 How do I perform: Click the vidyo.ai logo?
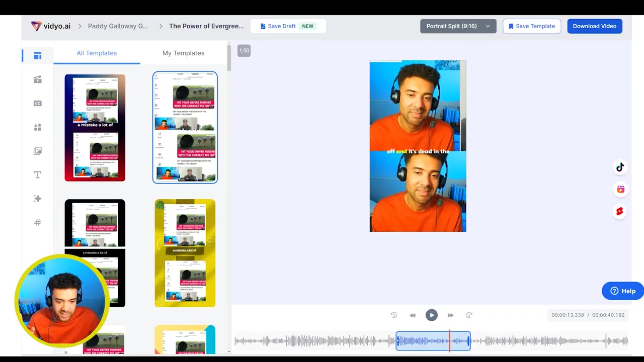[50, 26]
